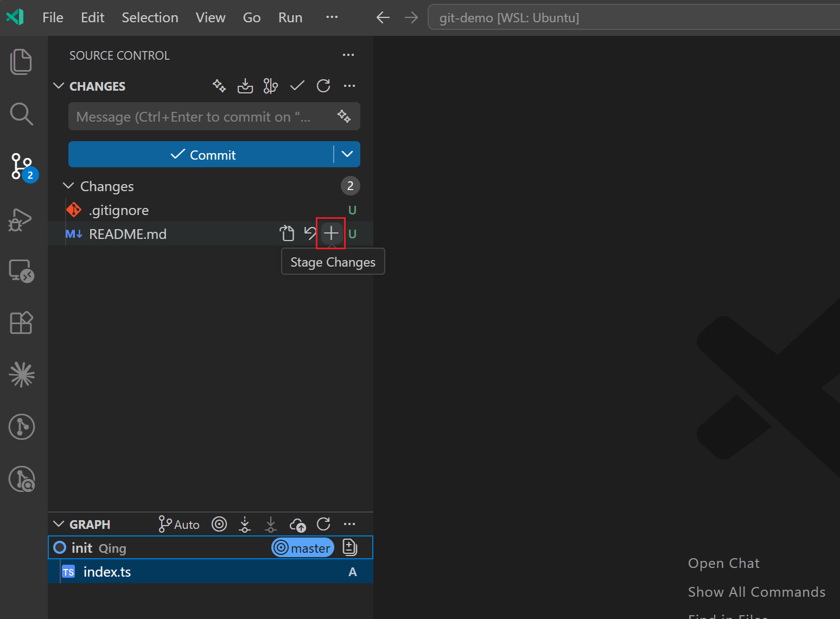This screenshot has height=619, width=840.
Task: Open the Explorer view in activity bar
Action: tap(21, 61)
